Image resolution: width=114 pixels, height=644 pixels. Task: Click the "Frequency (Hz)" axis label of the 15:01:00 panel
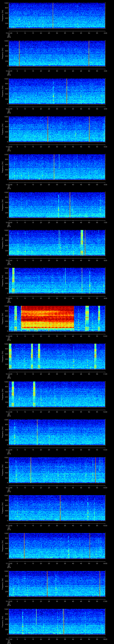click(x=3, y=16)
